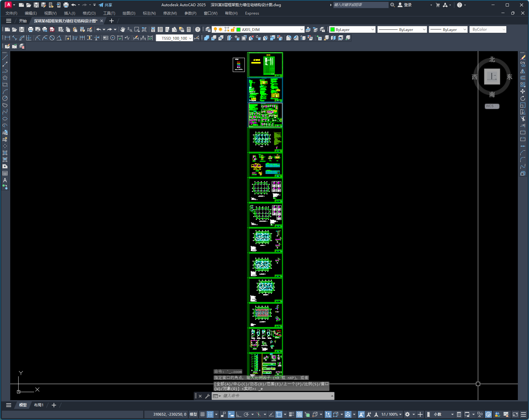Viewport: 529px width, 420px height.
Task: Toggle lineweight display in status bar
Action: [292, 414]
